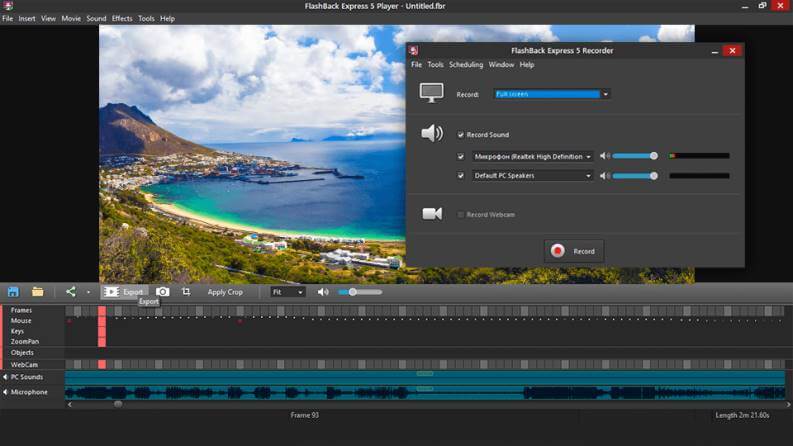Click the green Share icon

71,292
